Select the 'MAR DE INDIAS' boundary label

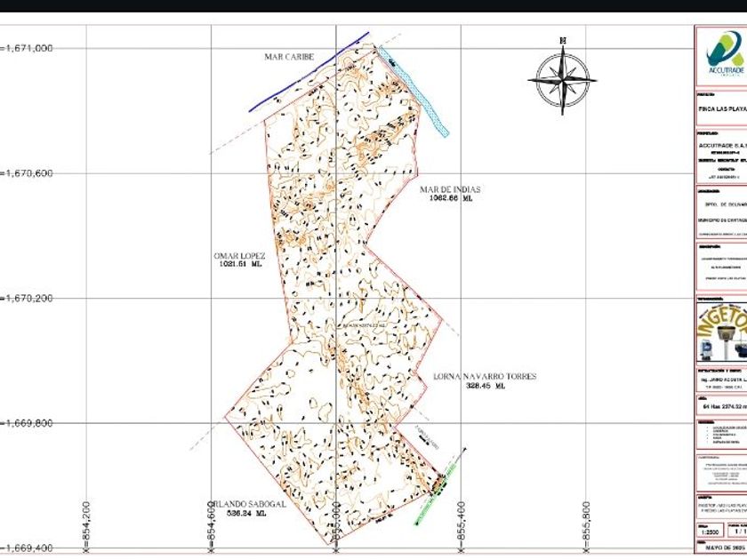[x=450, y=189]
